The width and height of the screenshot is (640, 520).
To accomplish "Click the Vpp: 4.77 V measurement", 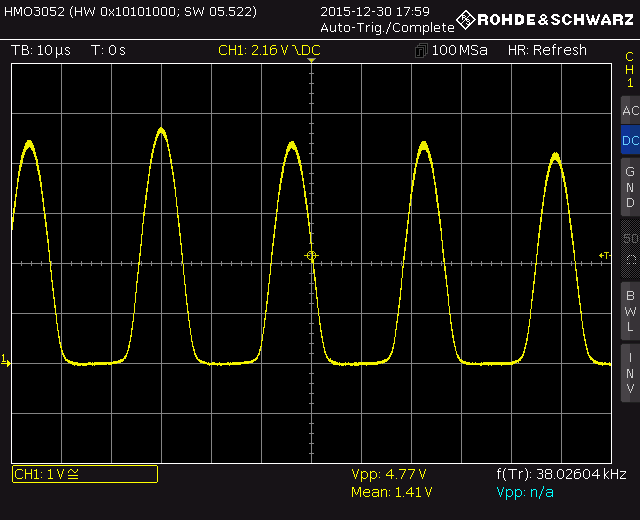I will pos(389,474).
